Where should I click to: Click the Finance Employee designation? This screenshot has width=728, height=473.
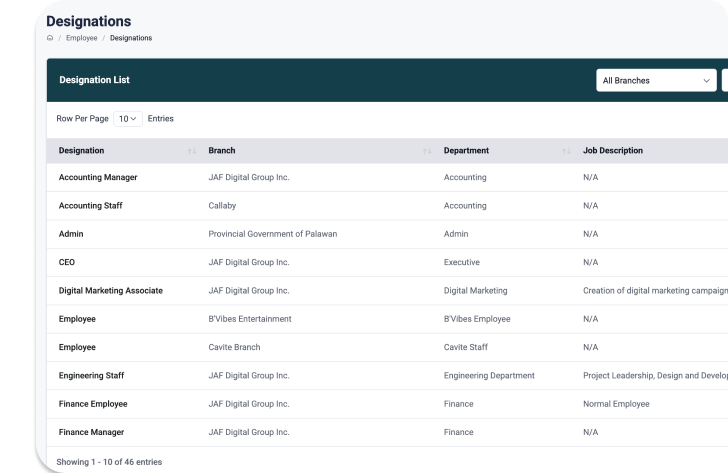pyautogui.click(x=93, y=404)
